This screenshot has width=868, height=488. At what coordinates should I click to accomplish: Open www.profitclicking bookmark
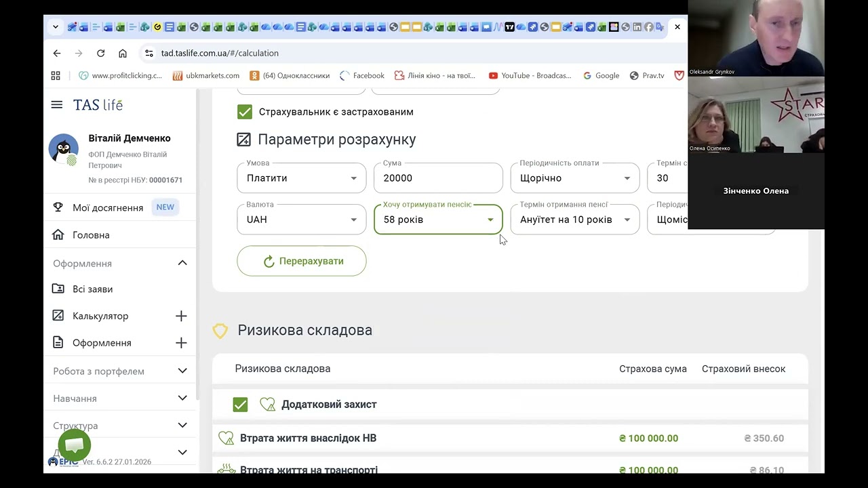(121, 75)
